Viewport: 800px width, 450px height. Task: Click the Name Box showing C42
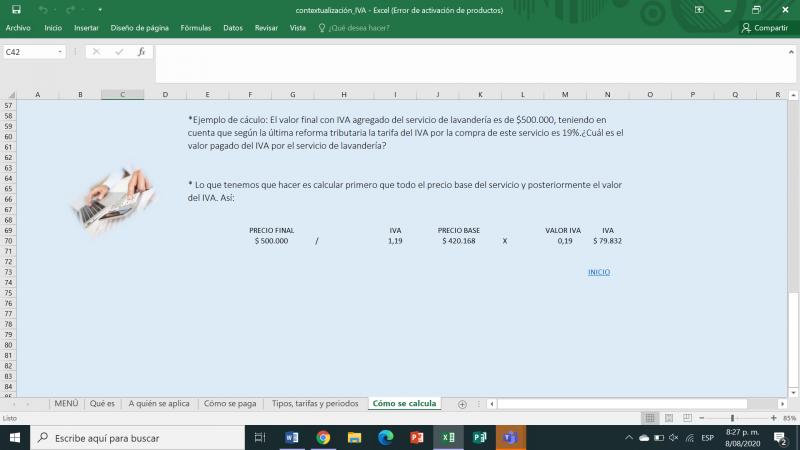click(x=30, y=52)
